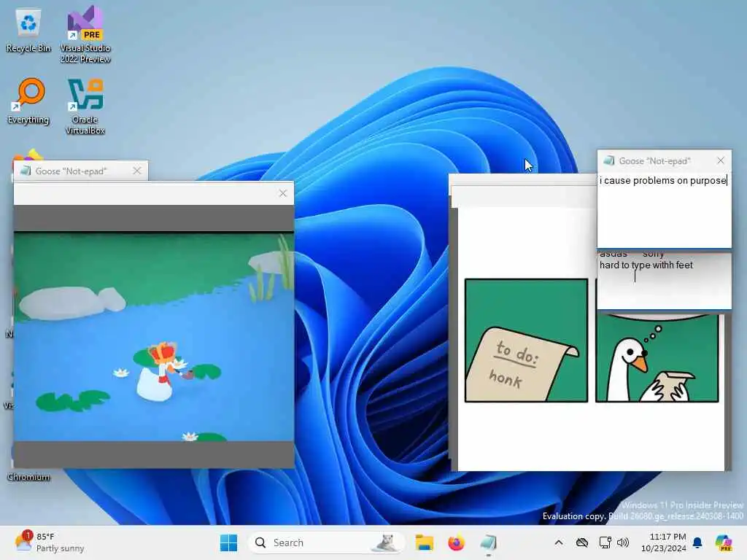Click the "to do: honk" comic panel
This screenshot has height=560, width=747.
point(526,341)
